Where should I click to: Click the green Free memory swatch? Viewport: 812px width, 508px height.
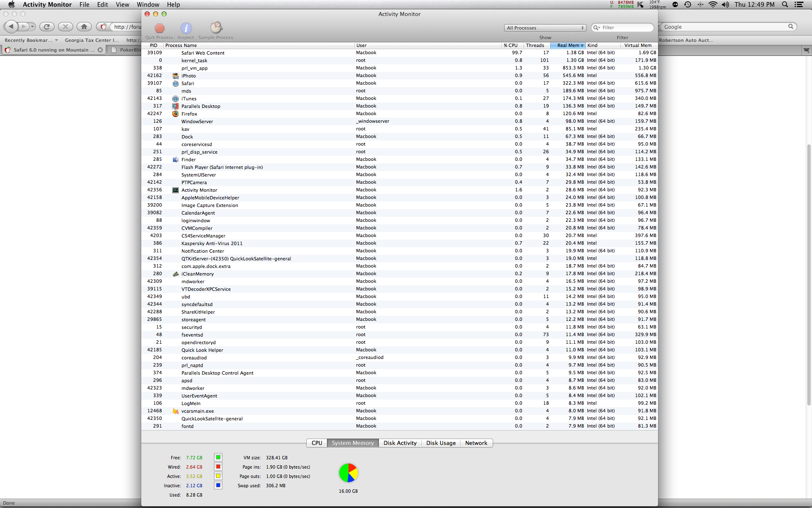[218, 458]
